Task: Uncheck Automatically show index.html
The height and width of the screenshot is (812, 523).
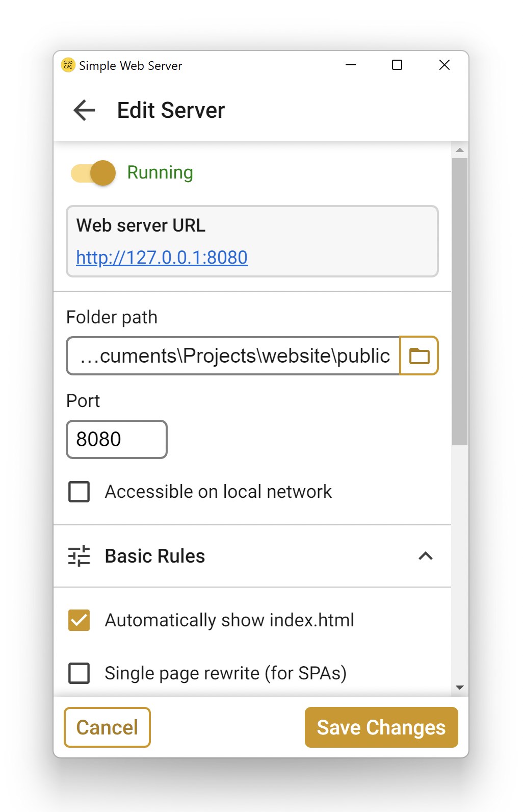Action: (79, 620)
